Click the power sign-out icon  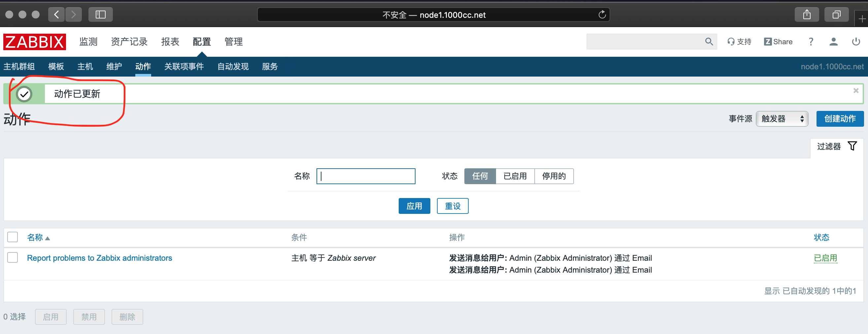tap(855, 42)
